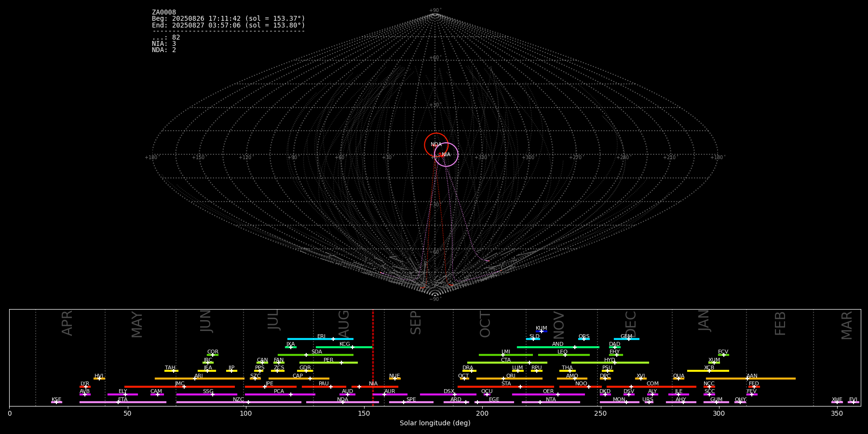Click the CAP shower label

point(298,376)
